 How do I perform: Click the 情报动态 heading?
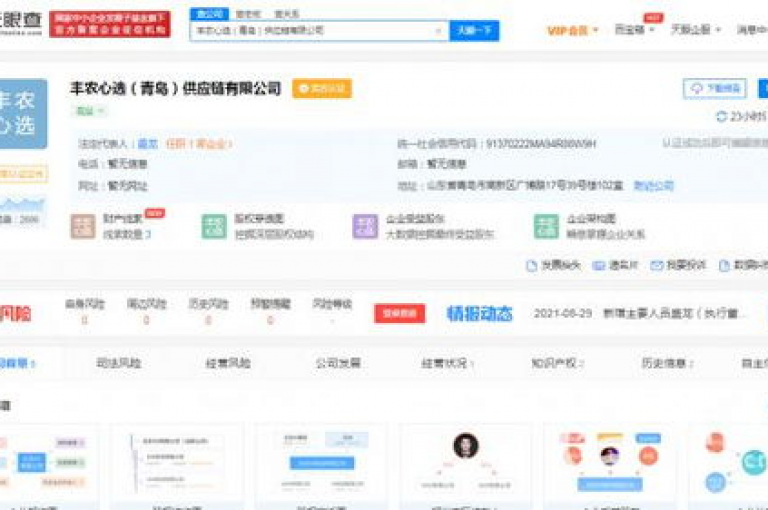480,314
